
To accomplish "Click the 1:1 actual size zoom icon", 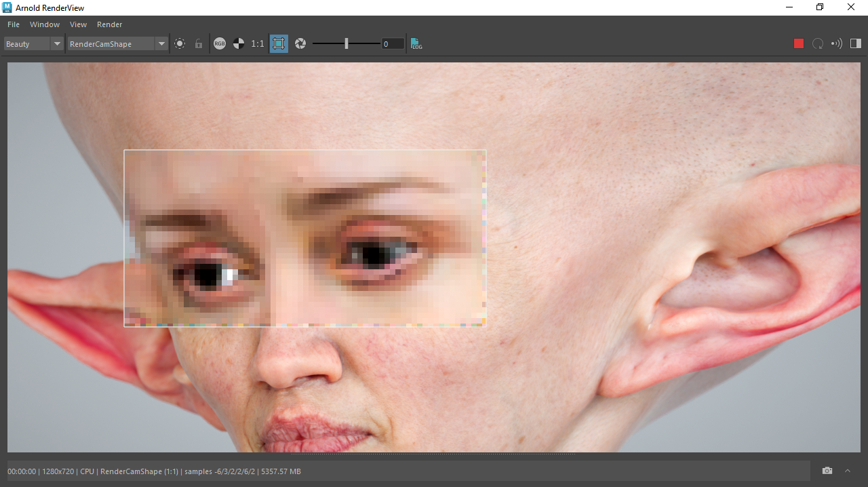I will [258, 43].
